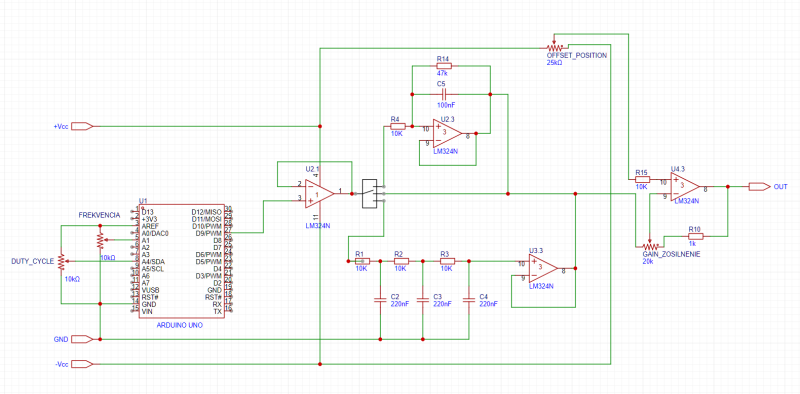The height and width of the screenshot is (394, 800).
Task: Select resistor R14 symbol
Action: [x=444, y=66]
